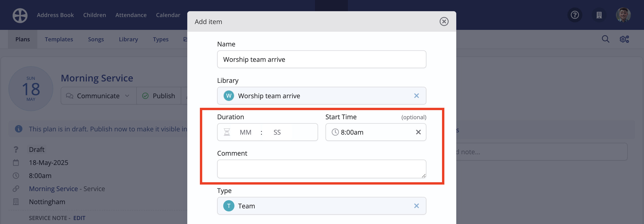The image size is (644, 224).
Task: Open Attendance module
Action: click(131, 15)
